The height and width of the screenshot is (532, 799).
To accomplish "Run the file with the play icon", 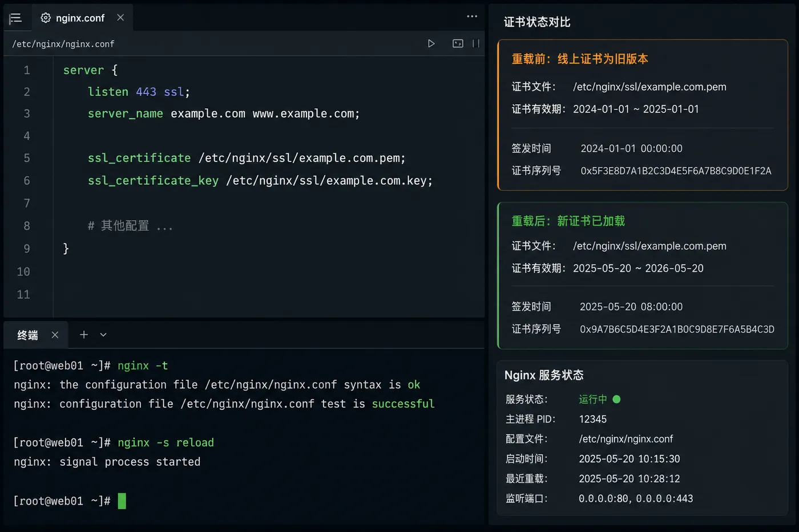I will click(x=431, y=43).
